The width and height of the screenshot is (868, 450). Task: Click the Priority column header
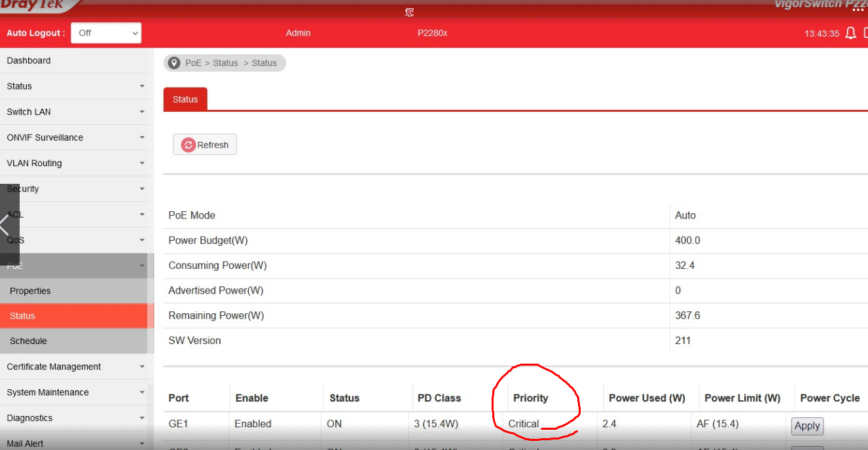(530, 398)
